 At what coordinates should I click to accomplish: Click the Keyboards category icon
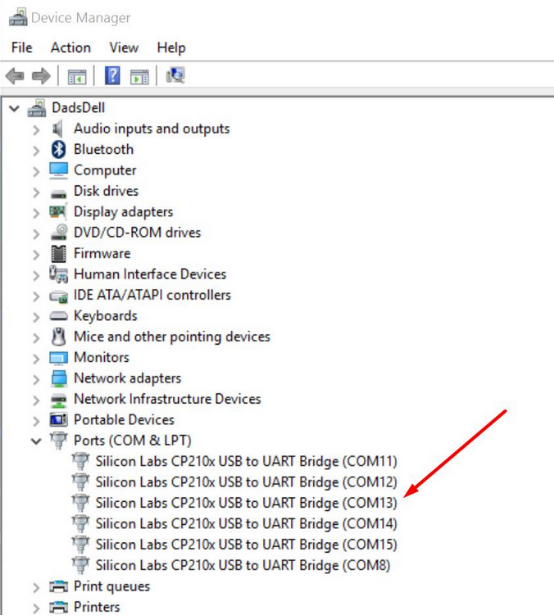coord(59,316)
